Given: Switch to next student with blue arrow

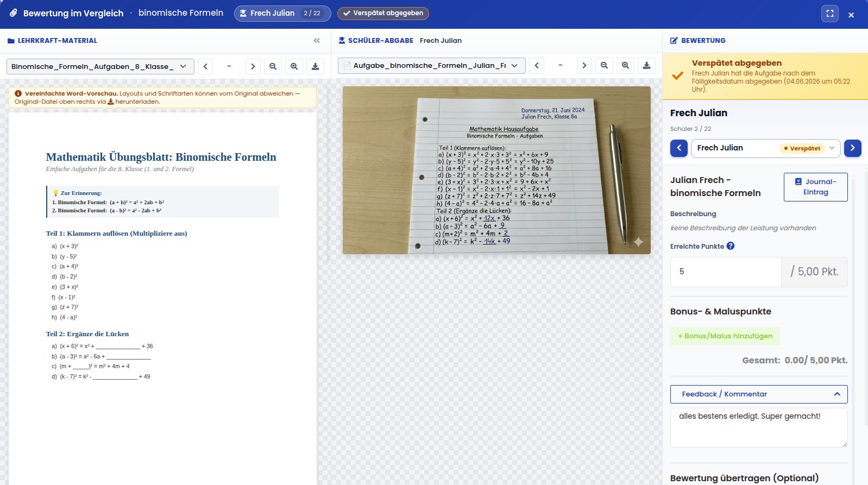Looking at the screenshot, I should (853, 148).
